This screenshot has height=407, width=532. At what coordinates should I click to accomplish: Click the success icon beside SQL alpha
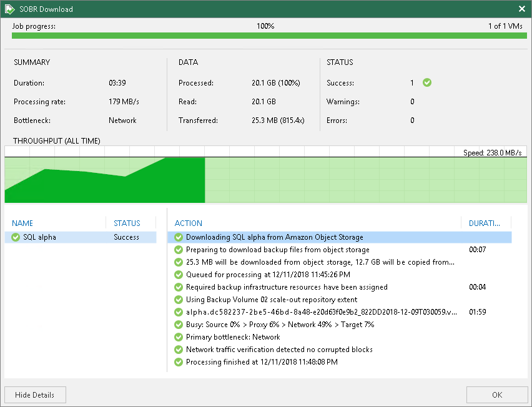16,237
